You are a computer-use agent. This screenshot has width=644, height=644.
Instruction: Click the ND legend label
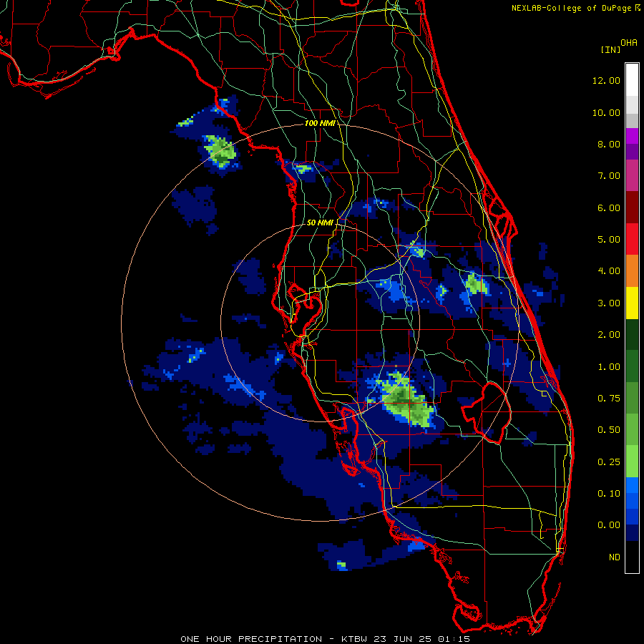(615, 557)
